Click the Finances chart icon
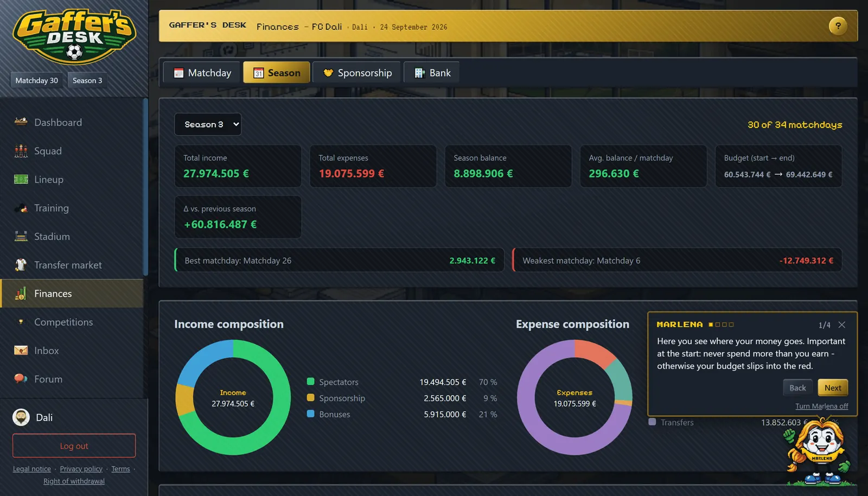Image resolution: width=868 pixels, height=496 pixels. tap(21, 294)
